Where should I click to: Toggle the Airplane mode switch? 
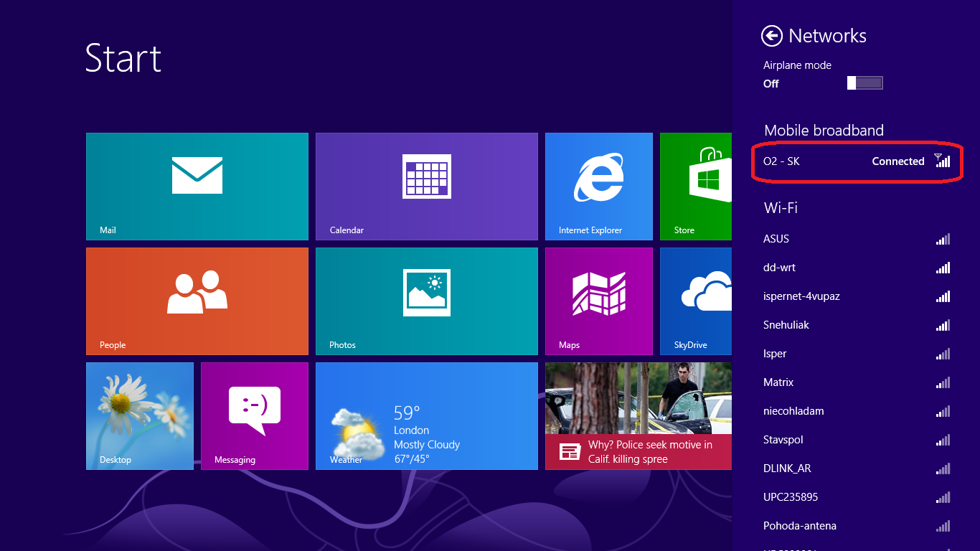(864, 83)
